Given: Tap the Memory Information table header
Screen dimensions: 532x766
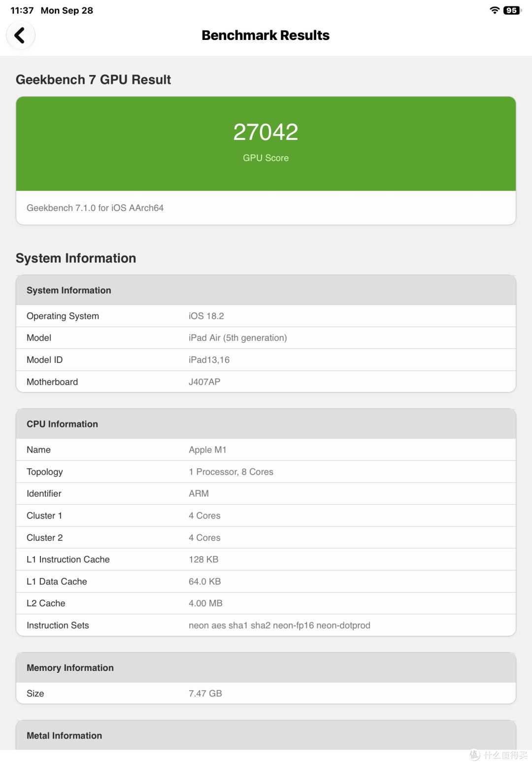Looking at the screenshot, I should point(266,668).
